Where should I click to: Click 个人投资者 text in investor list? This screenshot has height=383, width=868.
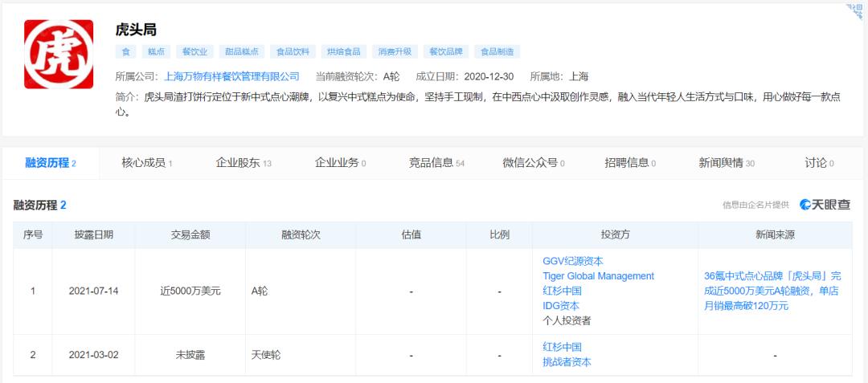point(567,320)
